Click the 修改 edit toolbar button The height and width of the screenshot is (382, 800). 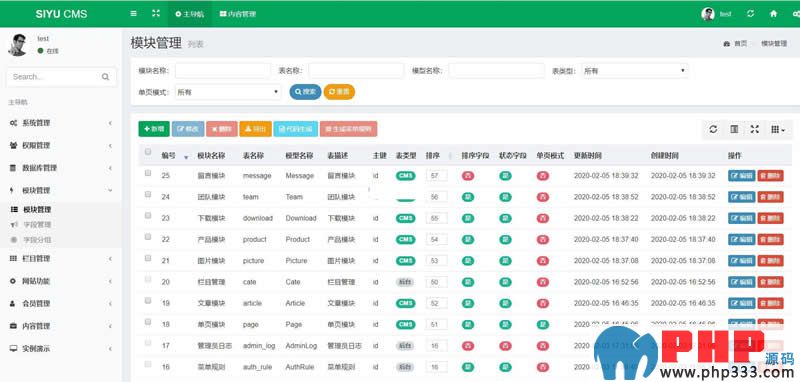(188, 129)
